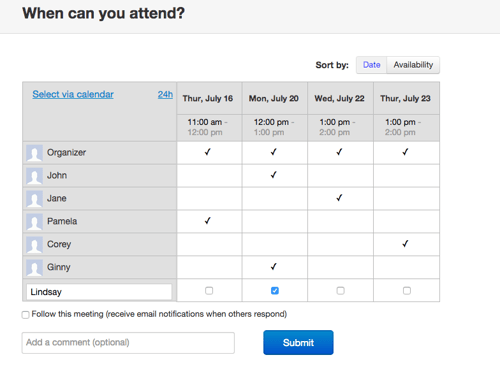
Task: Click the Organizer name
Action: pyautogui.click(x=66, y=153)
